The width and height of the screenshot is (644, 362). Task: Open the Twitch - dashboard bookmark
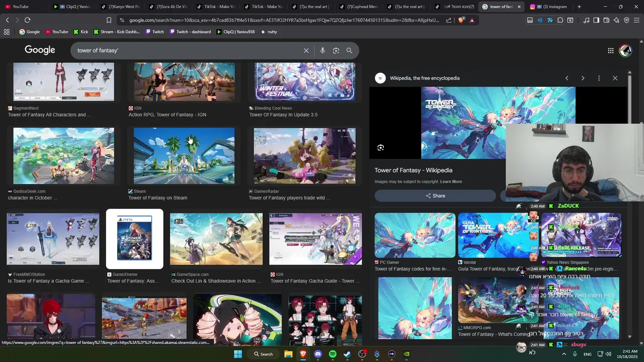tap(190, 32)
